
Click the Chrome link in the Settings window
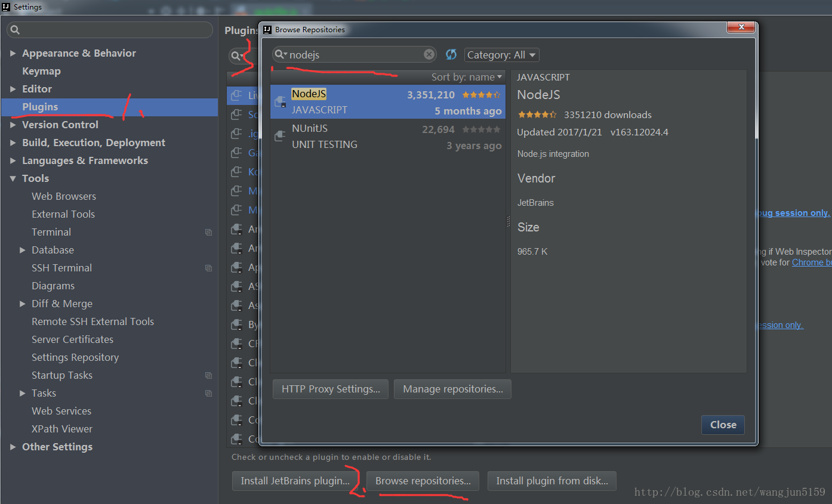tap(811, 262)
